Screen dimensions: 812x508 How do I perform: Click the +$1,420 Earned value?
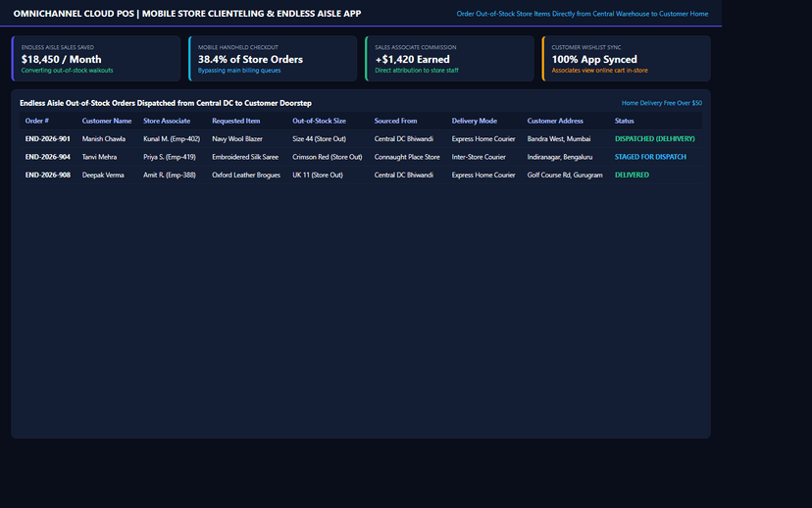(x=412, y=60)
